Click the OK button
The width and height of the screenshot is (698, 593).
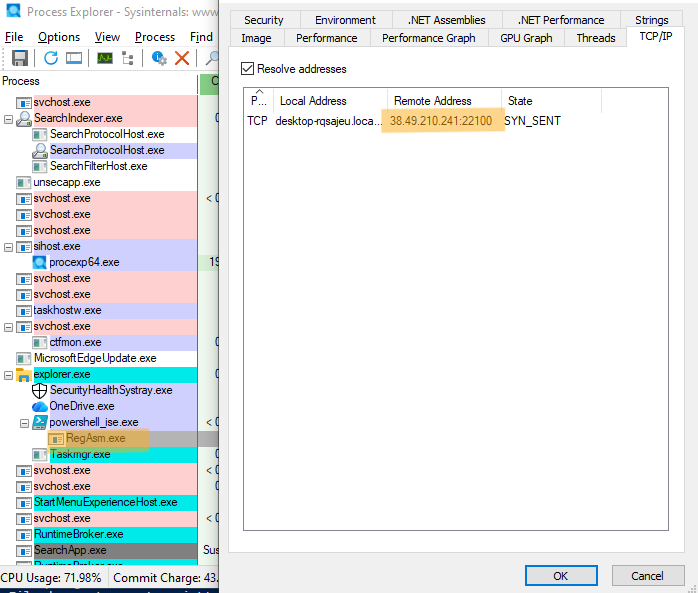[x=560, y=576]
